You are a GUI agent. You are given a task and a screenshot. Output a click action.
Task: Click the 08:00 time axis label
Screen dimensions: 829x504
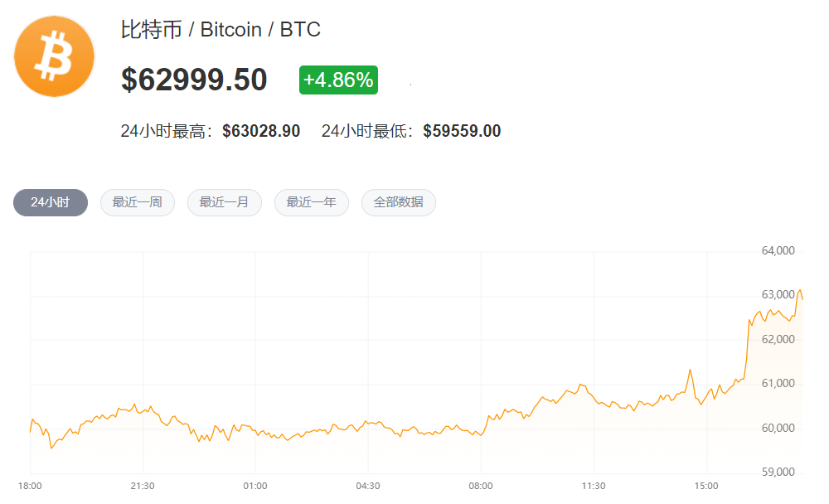[481, 486]
